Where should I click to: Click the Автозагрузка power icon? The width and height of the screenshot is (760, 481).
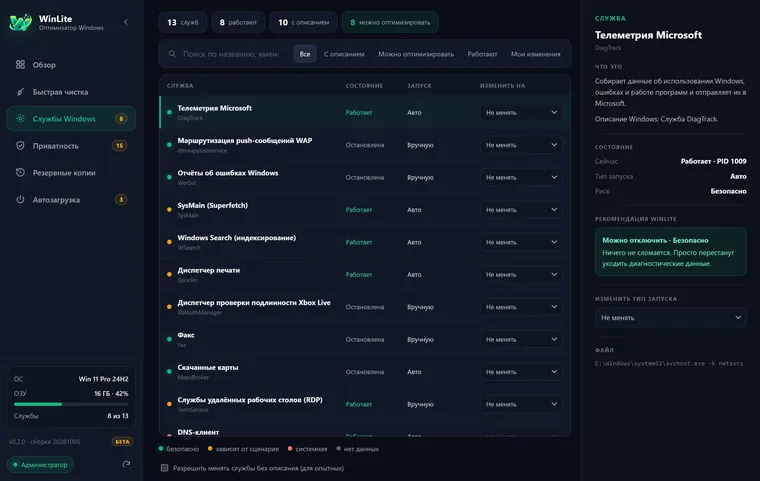pyautogui.click(x=20, y=199)
